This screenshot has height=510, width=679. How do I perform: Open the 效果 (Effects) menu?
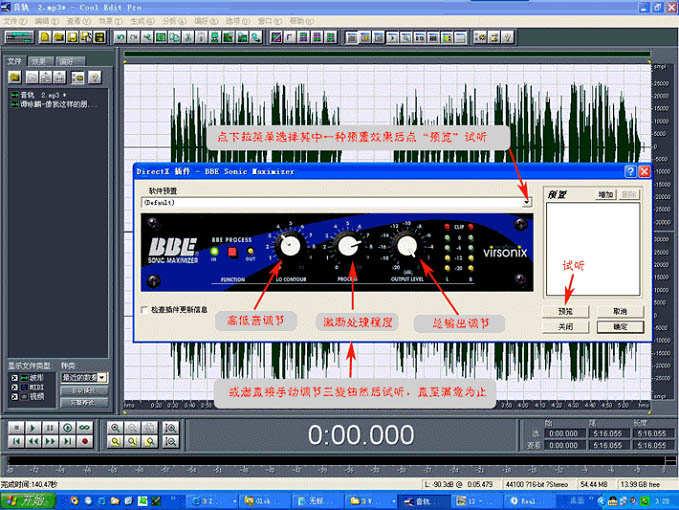point(105,20)
